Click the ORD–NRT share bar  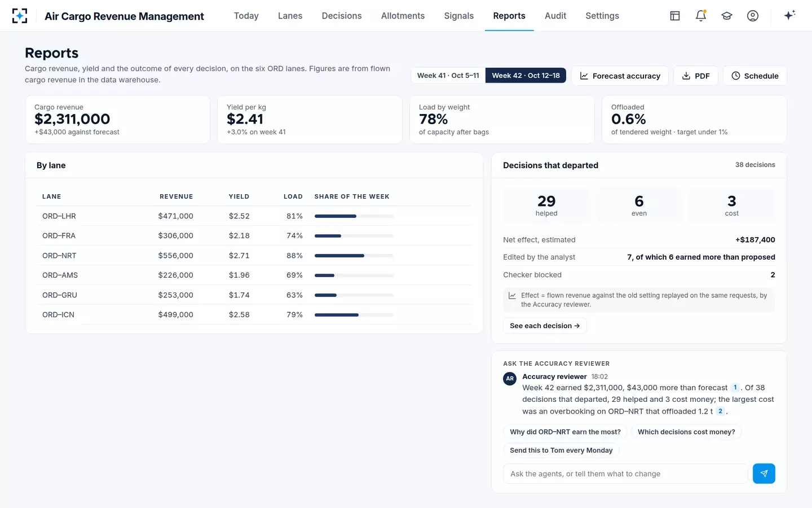pyautogui.click(x=354, y=256)
